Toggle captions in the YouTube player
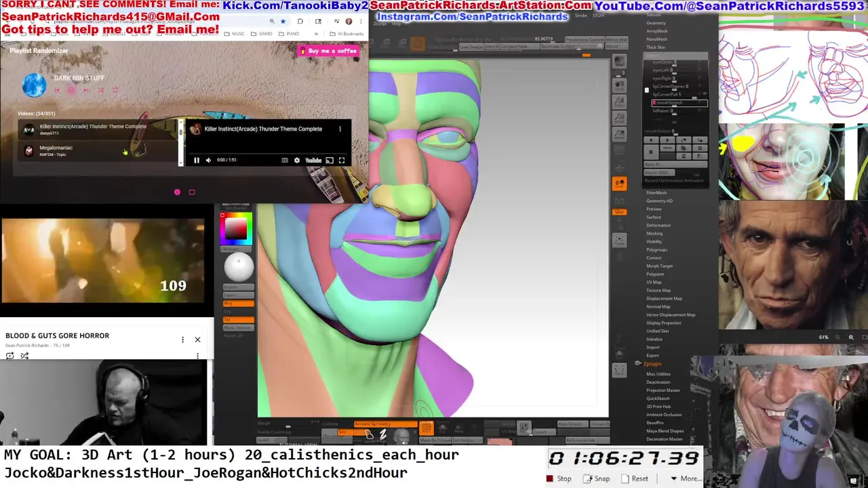868x488 pixels. (285, 161)
